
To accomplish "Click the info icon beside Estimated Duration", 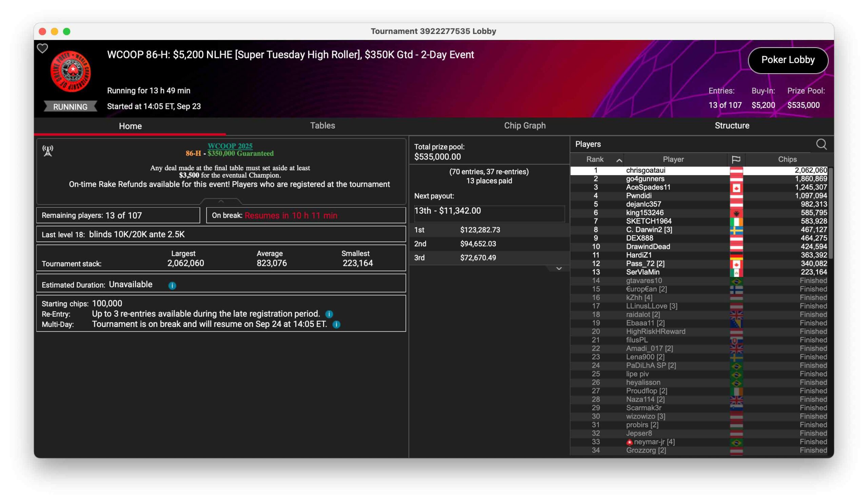I will point(172,285).
